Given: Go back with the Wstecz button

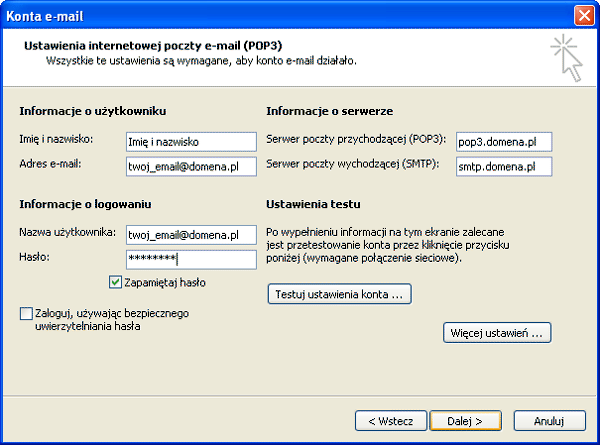Looking at the screenshot, I should [391, 421].
